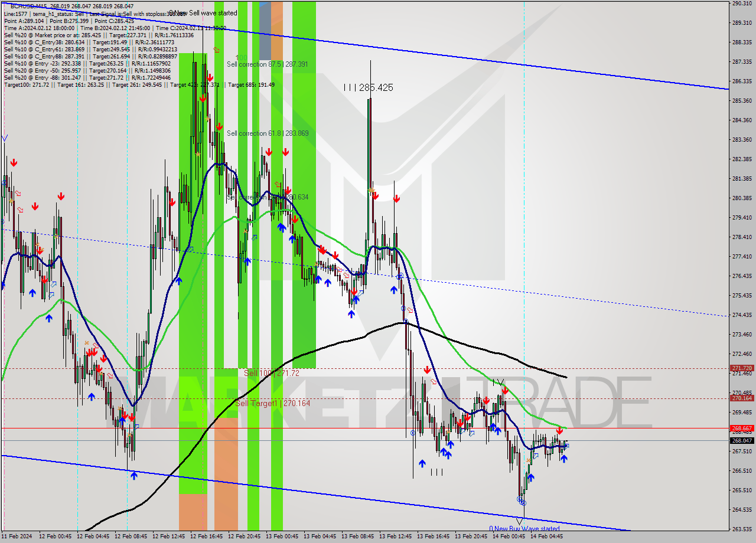Click the 'Sell %10 @ C_Entry88: 287.391' line
This screenshot has width=756, height=543.
pyautogui.click(x=90, y=56)
